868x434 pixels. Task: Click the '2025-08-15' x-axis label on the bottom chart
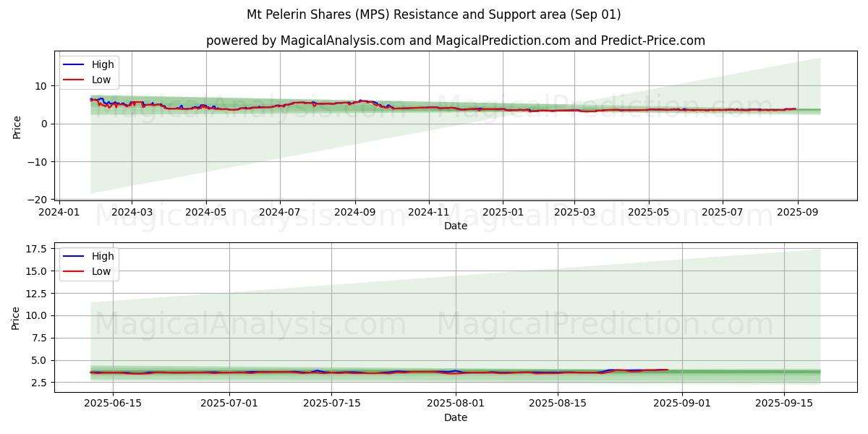click(x=558, y=404)
